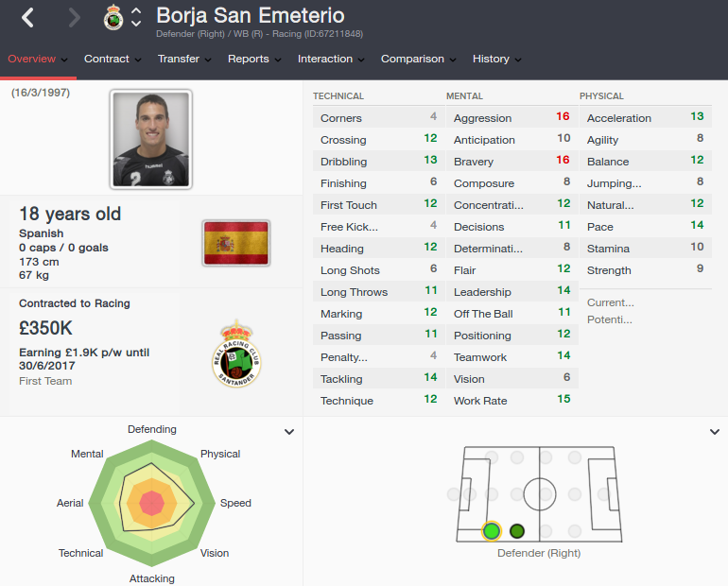Click the 'Contracted to Racing' link

click(x=75, y=303)
